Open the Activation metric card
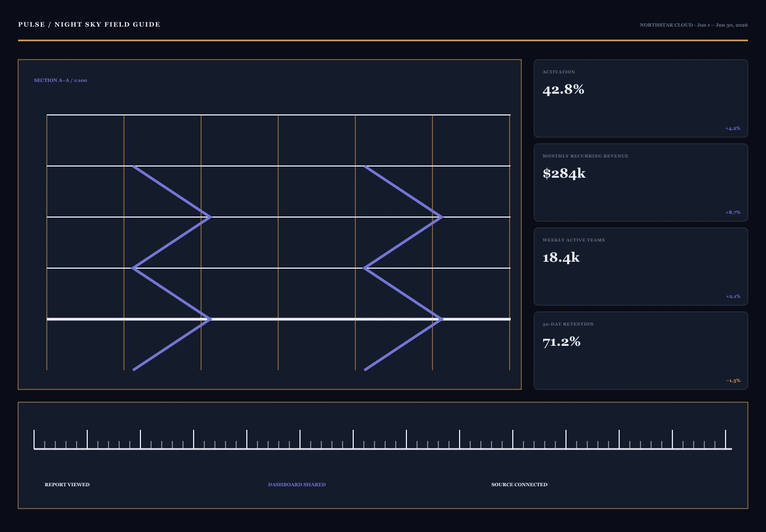766x532 pixels. point(641,98)
